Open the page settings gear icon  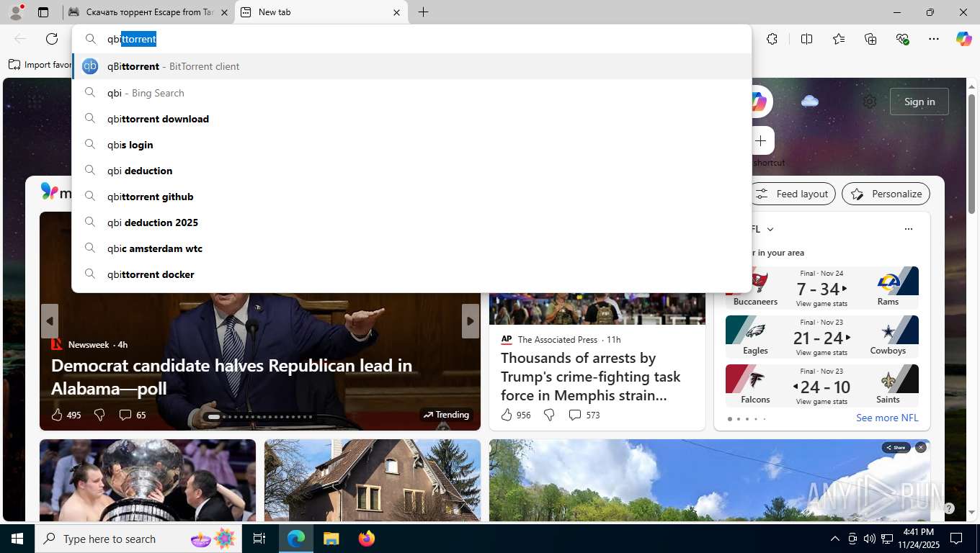870,102
